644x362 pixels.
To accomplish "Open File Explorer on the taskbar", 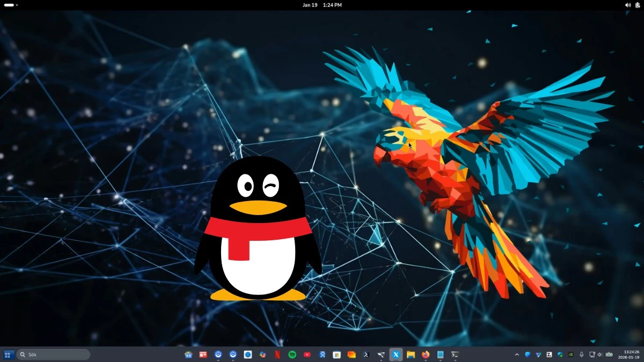I will tap(410, 354).
